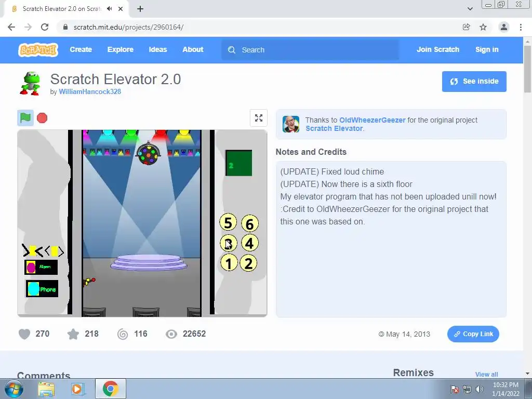Click system tray network icon
This screenshot has width=532, height=399.
tap(467, 389)
